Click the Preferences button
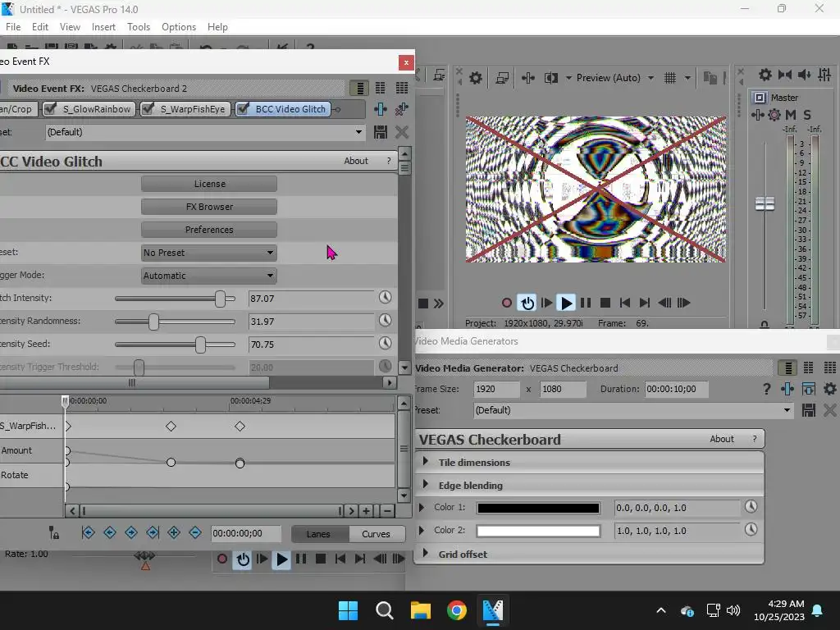The image size is (840, 630). tap(209, 230)
